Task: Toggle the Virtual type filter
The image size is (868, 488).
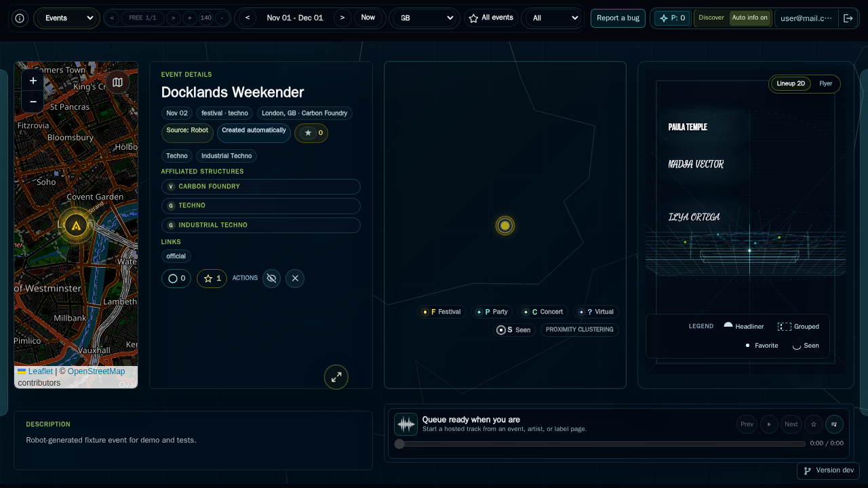Action: tap(596, 312)
